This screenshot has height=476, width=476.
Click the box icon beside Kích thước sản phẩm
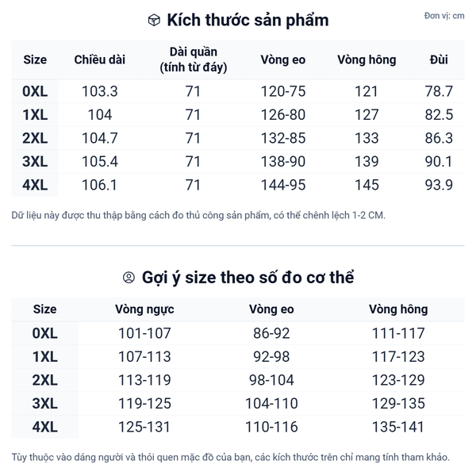(x=154, y=21)
